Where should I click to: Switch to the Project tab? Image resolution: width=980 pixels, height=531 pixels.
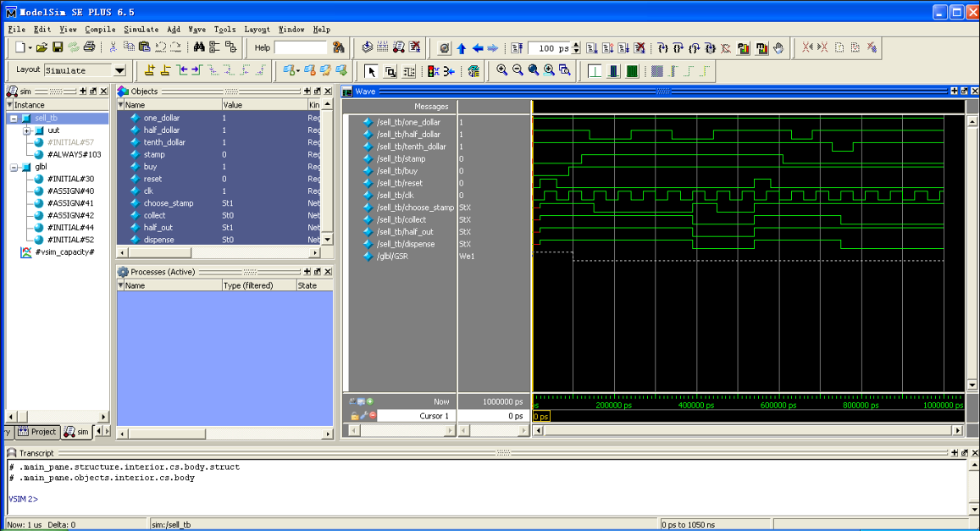coord(38,432)
